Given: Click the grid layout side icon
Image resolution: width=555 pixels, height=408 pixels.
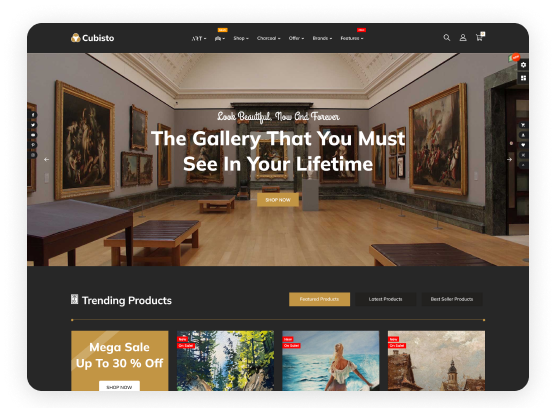Looking at the screenshot, I should [x=523, y=78].
